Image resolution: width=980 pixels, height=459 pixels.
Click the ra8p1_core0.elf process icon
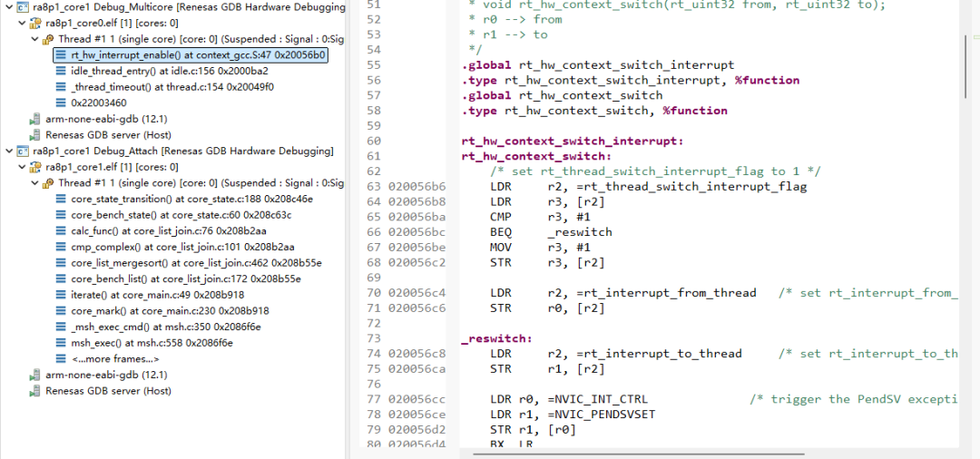tap(35, 24)
